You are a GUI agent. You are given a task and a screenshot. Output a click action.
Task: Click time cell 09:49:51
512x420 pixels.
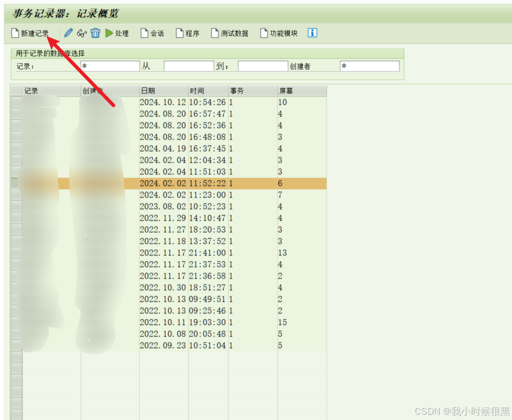click(207, 299)
